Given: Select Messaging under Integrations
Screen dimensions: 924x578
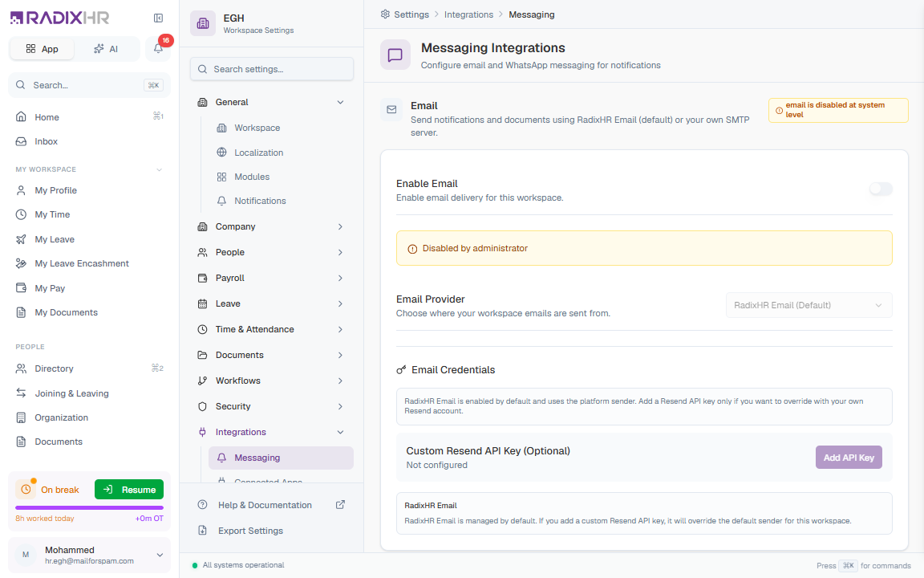Looking at the screenshot, I should pyautogui.click(x=281, y=458).
